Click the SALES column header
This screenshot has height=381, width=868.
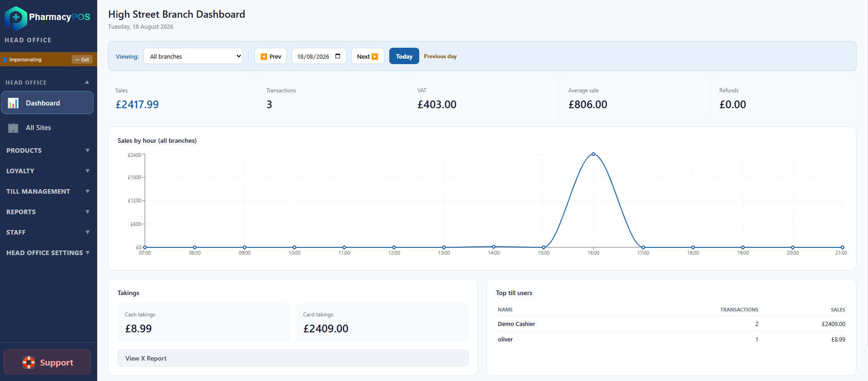(838, 310)
